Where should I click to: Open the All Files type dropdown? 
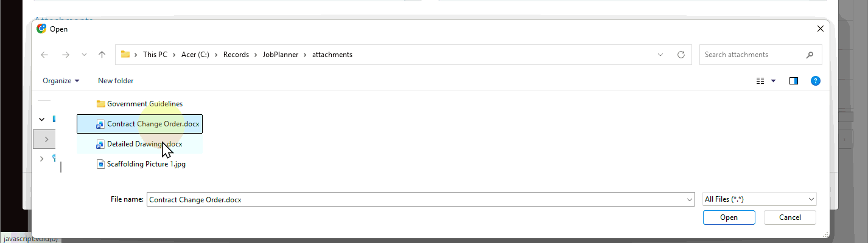pyautogui.click(x=759, y=199)
